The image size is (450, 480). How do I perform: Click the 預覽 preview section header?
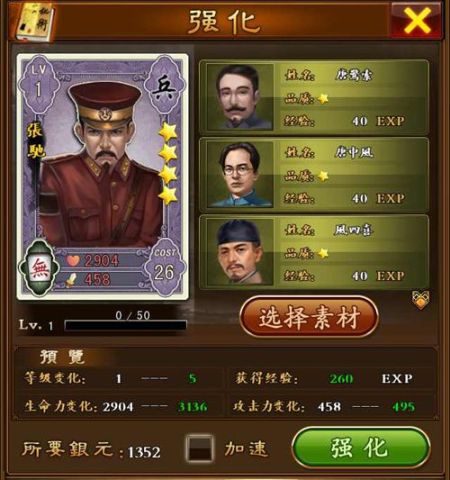pyautogui.click(x=62, y=357)
